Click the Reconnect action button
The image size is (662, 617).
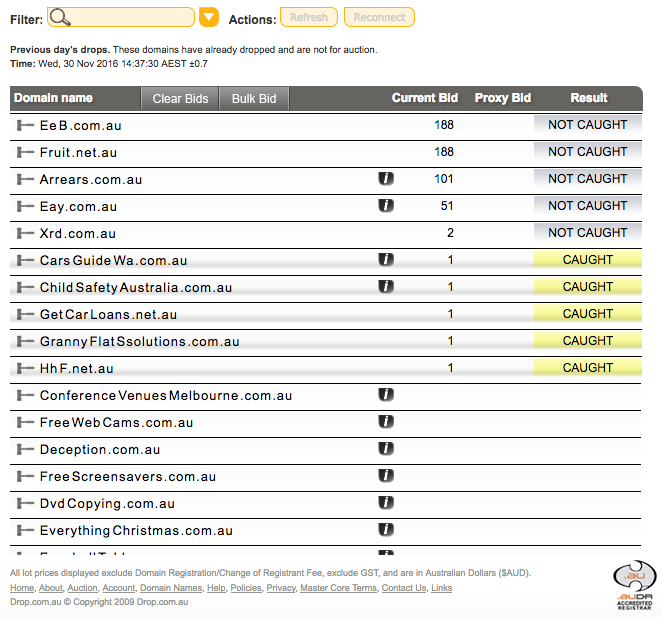(379, 17)
